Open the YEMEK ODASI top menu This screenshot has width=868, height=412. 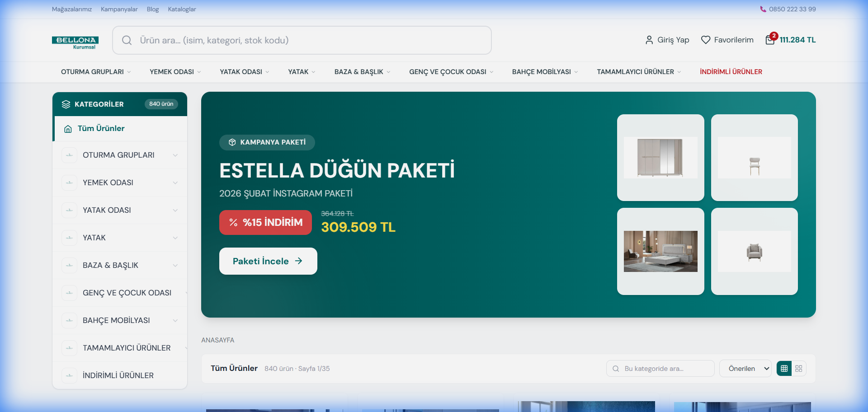pos(175,72)
